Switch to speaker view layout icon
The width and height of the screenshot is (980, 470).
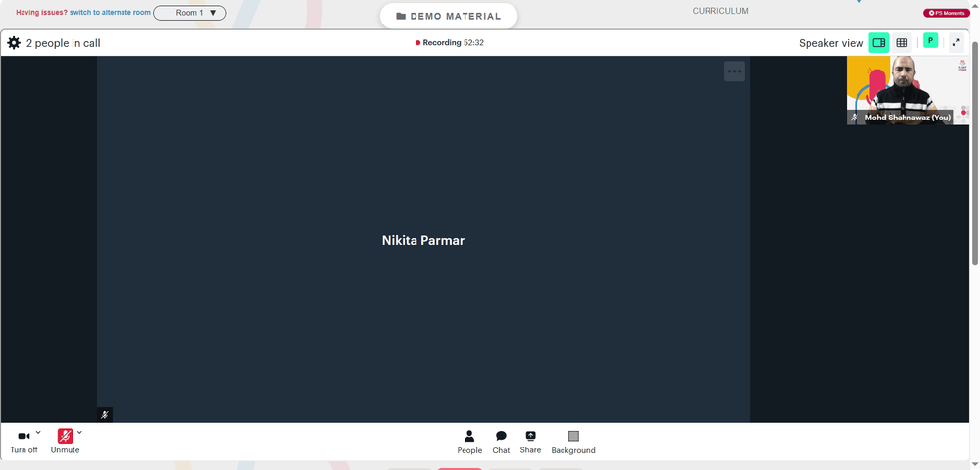[879, 42]
